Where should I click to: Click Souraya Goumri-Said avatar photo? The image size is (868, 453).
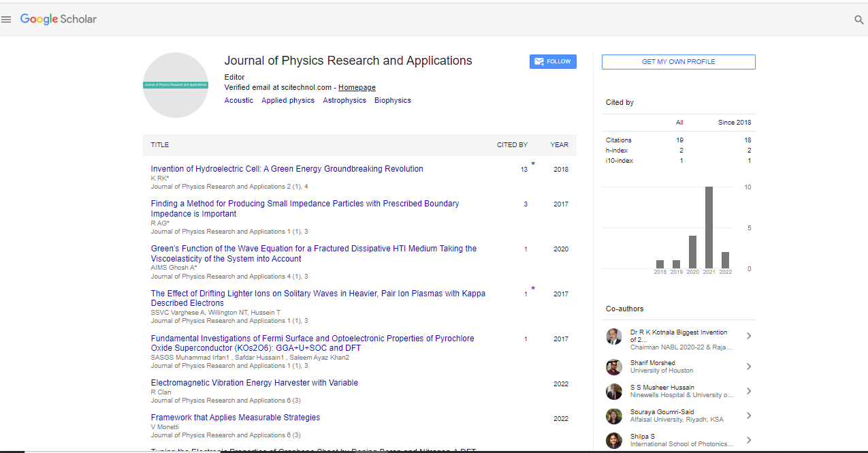[x=614, y=416]
